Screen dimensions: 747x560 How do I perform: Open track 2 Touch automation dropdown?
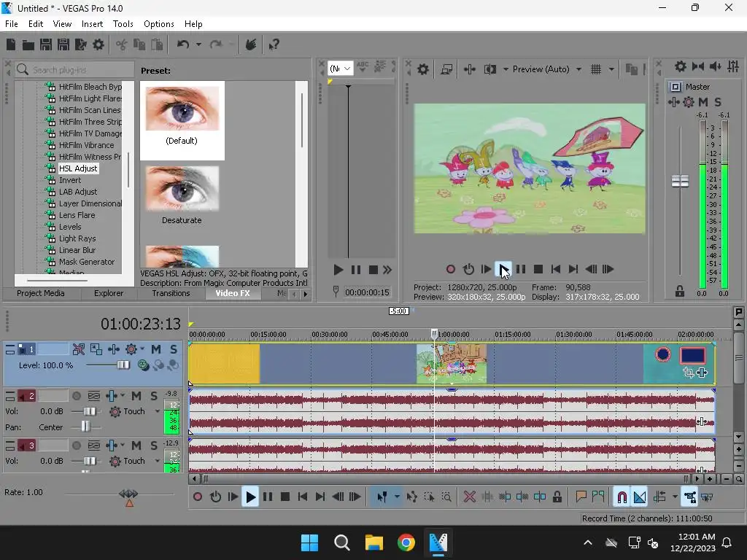click(x=158, y=411)
